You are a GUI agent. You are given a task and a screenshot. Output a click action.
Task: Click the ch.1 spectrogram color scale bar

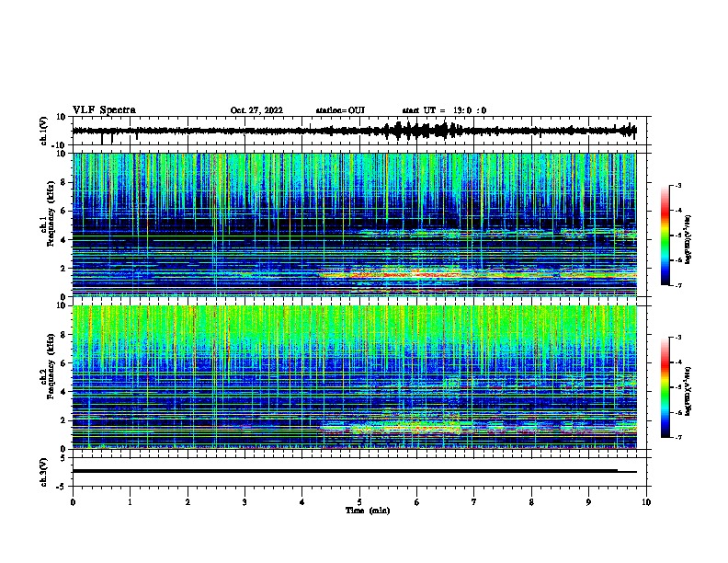tap(665, 235)
